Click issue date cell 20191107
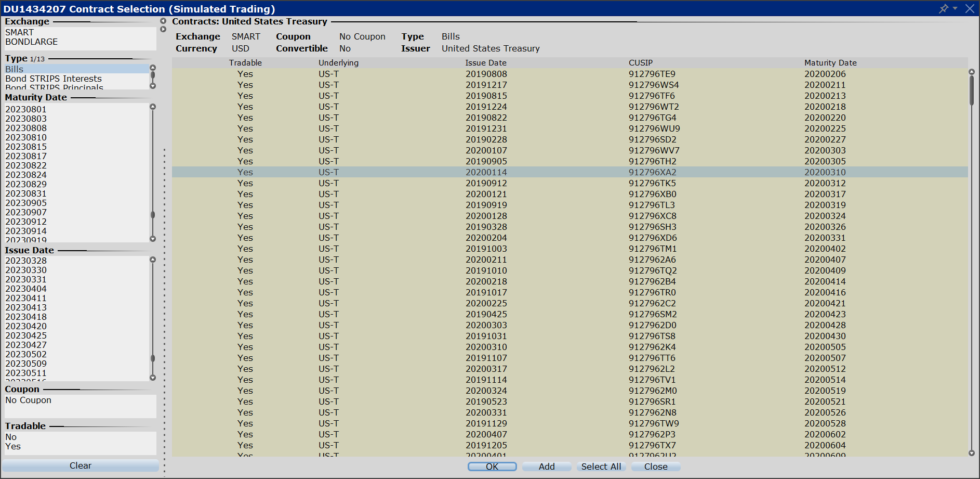This screenshot has height=479, width=980. (486, 358)
